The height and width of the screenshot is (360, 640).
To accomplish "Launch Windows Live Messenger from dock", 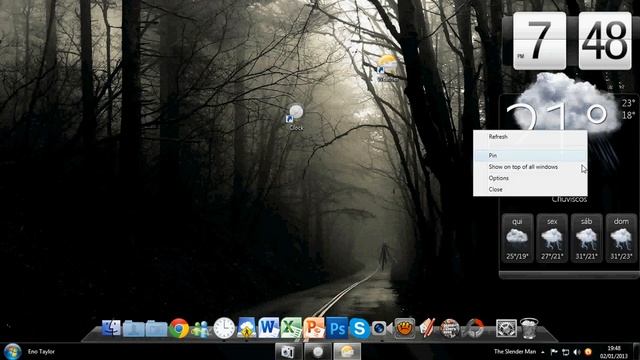I will pos(200,329).
